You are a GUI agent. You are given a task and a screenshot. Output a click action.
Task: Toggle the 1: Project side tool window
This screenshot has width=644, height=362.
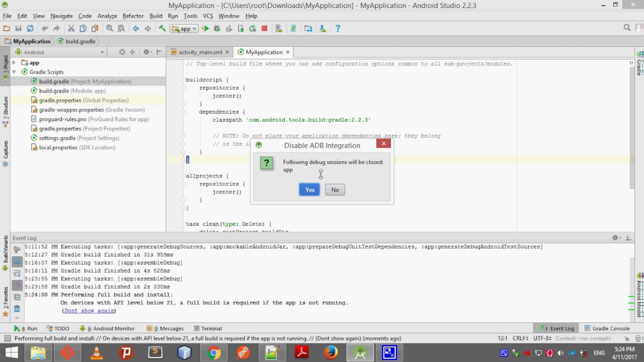pos(6,67)
